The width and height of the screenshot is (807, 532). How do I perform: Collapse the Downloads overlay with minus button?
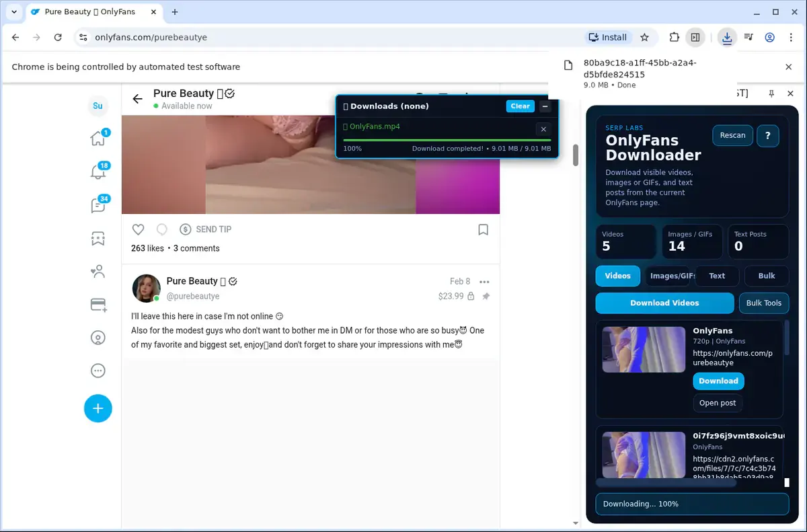545,106
